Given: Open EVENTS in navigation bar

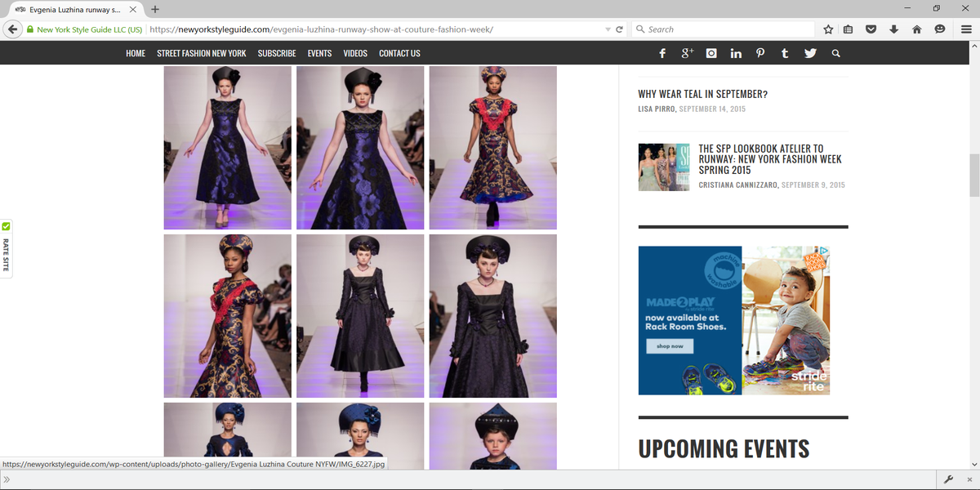Looking at the screenshot, I should [x=319, y=53].
